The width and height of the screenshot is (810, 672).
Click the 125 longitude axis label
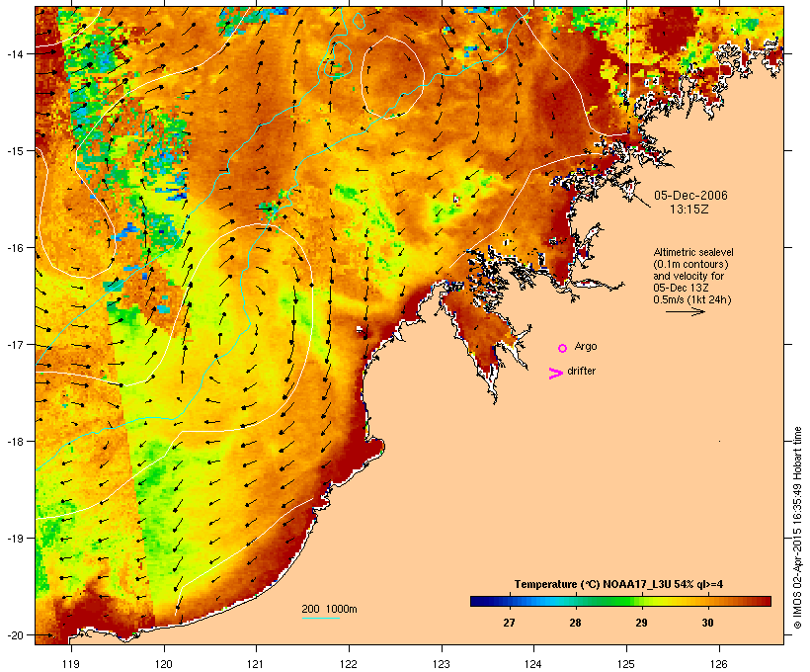(626, 664)
